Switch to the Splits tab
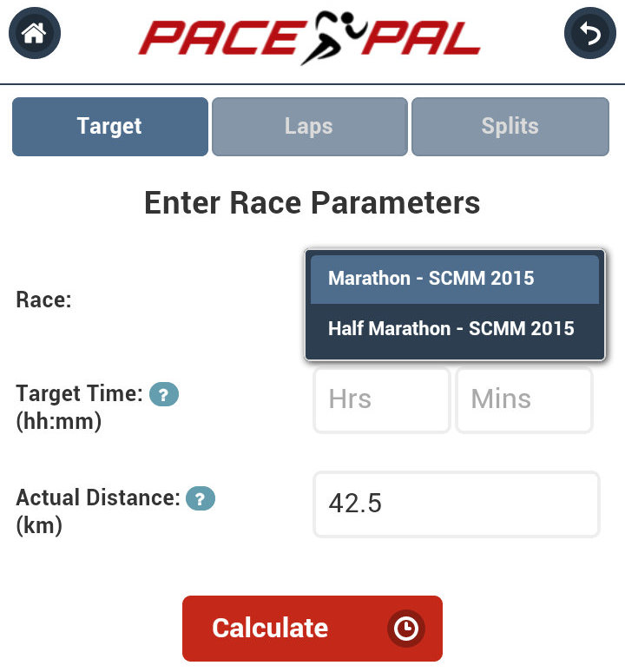The width and height of the screenshot is (625, 672). coord(510,126)
